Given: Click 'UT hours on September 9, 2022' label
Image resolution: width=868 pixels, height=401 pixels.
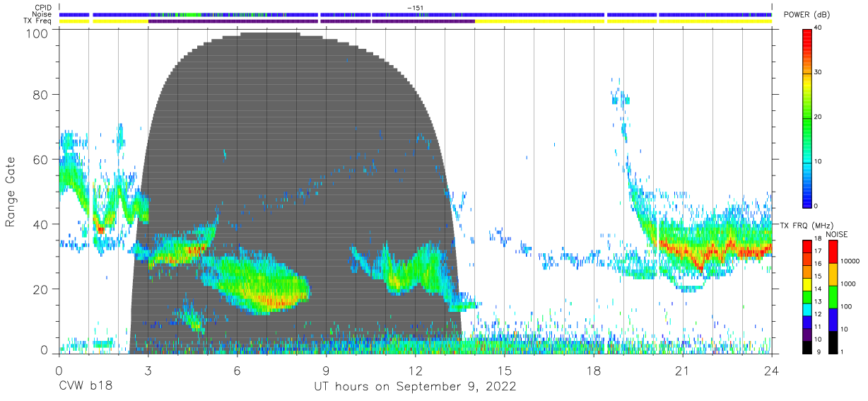Looking at the screenshot, I should pos(415,387).
